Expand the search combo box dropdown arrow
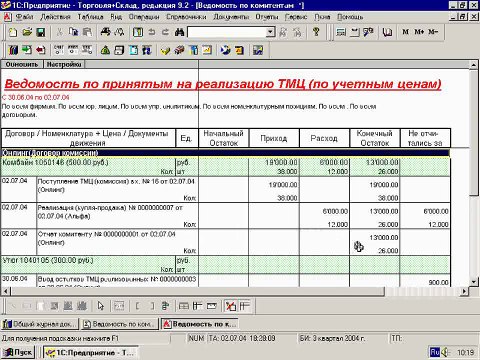Image resolution: width=480 pixels, height=360 pixels. point(271,32)
